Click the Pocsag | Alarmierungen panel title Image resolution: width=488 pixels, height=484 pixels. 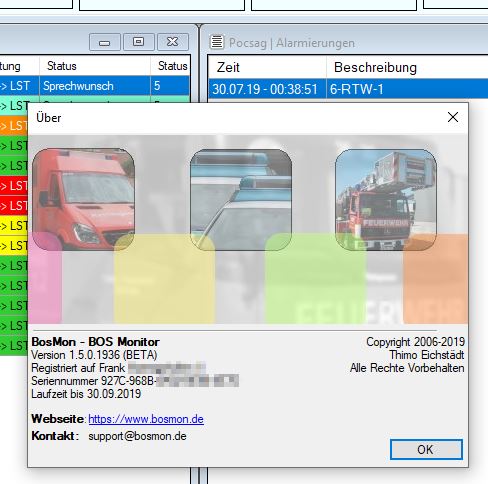pos(292,43)
